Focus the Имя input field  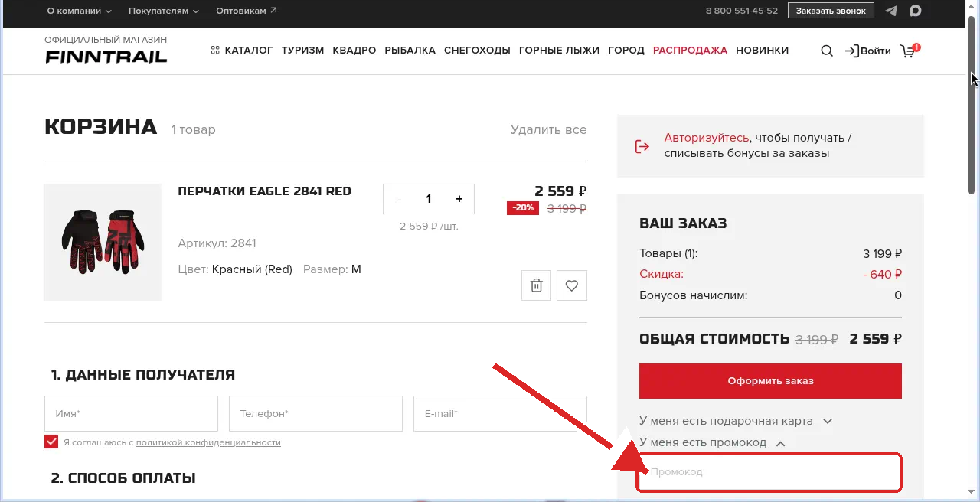pyautogui.click(x=131, y=413)
